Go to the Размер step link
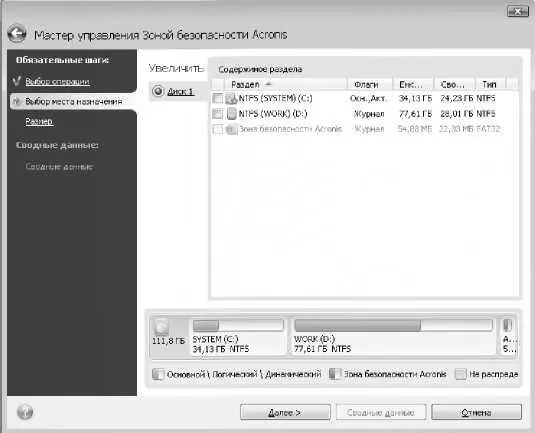The width and height of the screenshot is (535, 433). pos(39,121)
